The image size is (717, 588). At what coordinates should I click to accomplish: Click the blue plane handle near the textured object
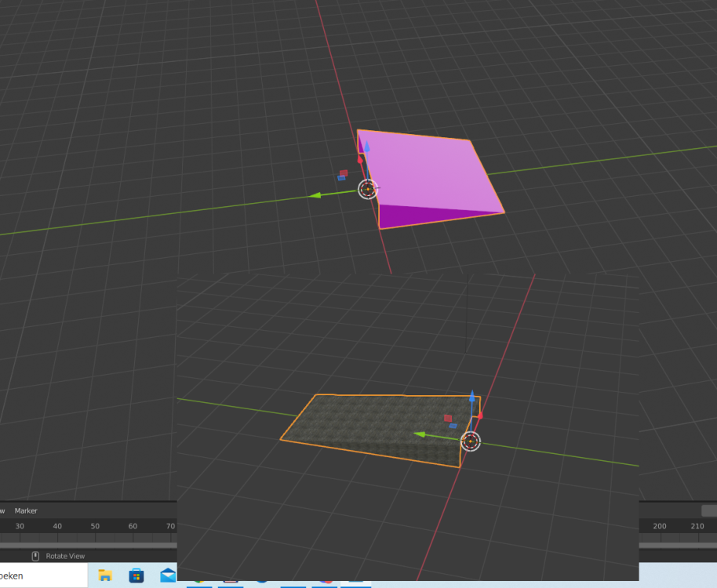(453, 426)
